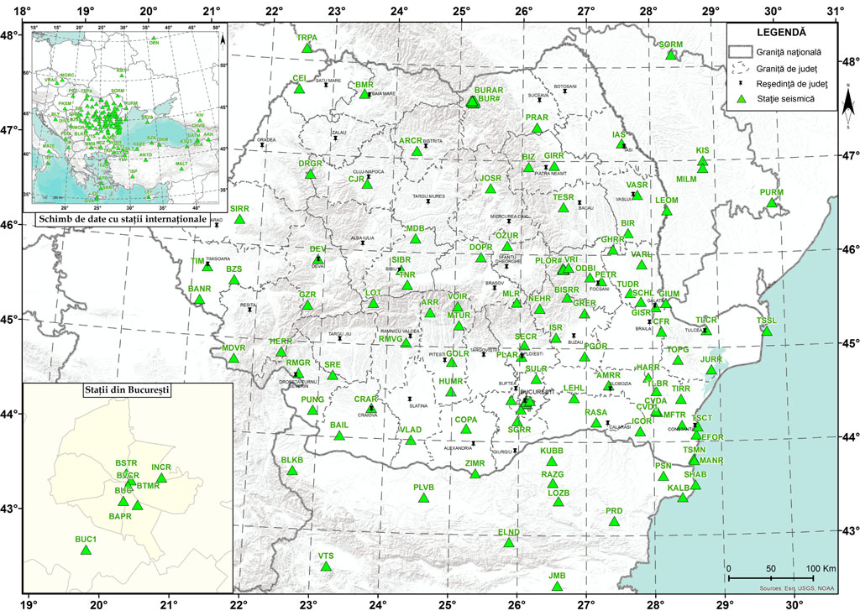Image resolution: width=860 pixels, height=616 pixels.
Task: Click the MIERCUREA CIUC city label
Action: click(x=510, y=217)
